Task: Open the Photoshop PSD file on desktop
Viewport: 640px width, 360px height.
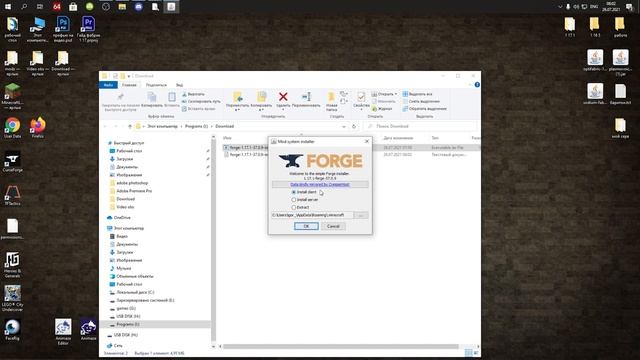Action: [63, 29]
